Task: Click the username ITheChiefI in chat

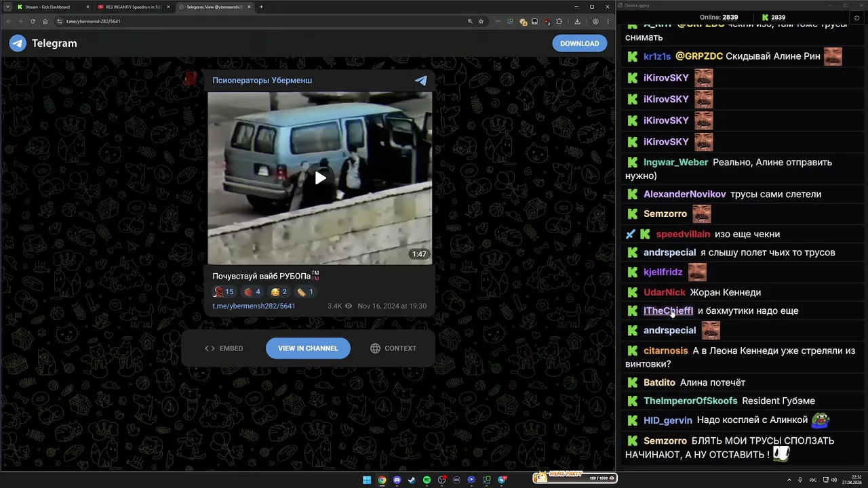Action: click(x=668, y=310)
